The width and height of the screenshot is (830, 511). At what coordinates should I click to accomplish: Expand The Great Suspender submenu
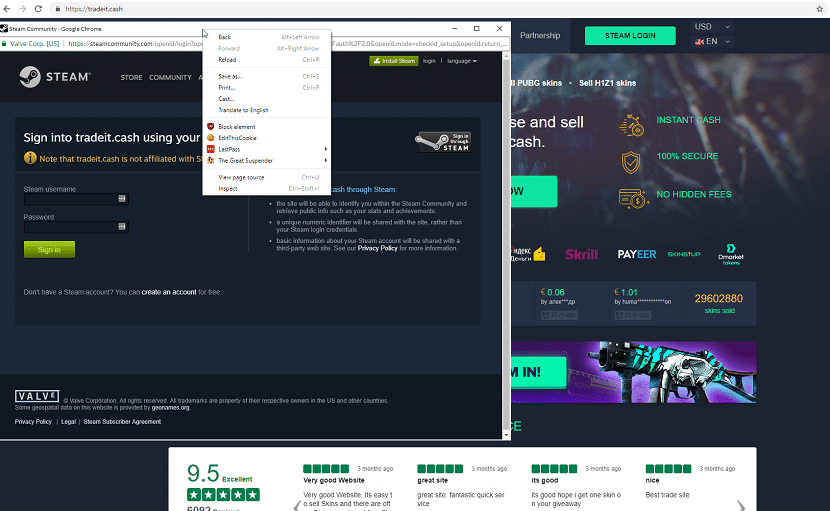click(325, 160)
